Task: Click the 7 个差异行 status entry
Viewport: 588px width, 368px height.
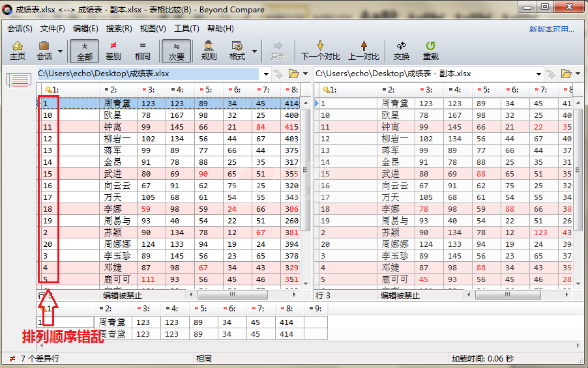Action: [34, 359]
